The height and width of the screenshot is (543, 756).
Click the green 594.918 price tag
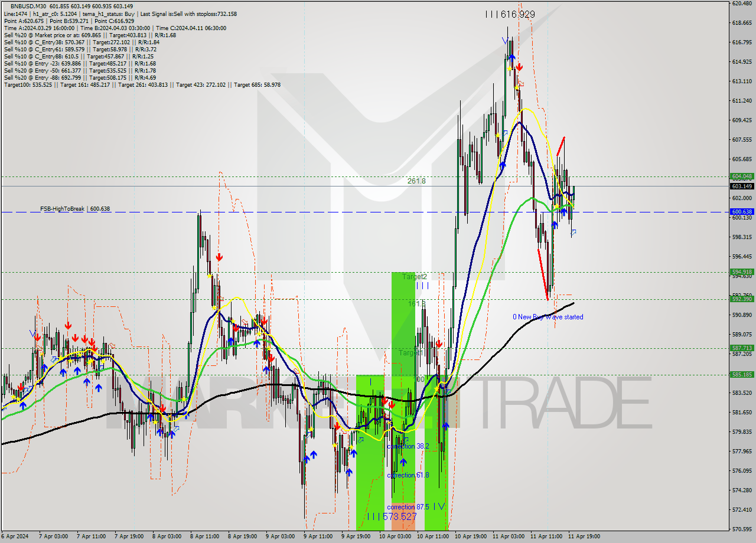point(742,272)
